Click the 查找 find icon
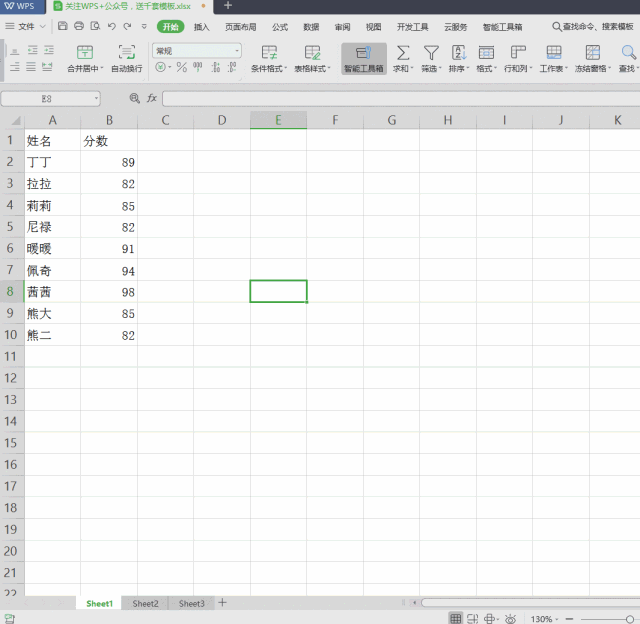The width and height of the screenshot is (640, 624). coord(628,59)
